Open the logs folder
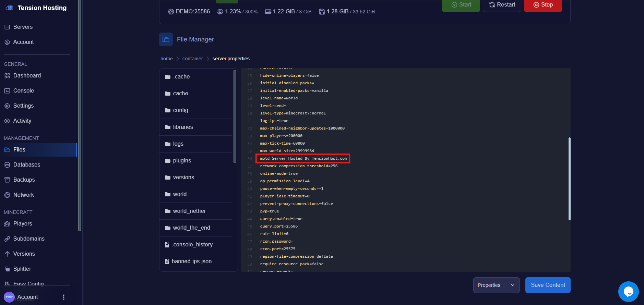This screenshot has width=644, height=305. tap(196, 144)
